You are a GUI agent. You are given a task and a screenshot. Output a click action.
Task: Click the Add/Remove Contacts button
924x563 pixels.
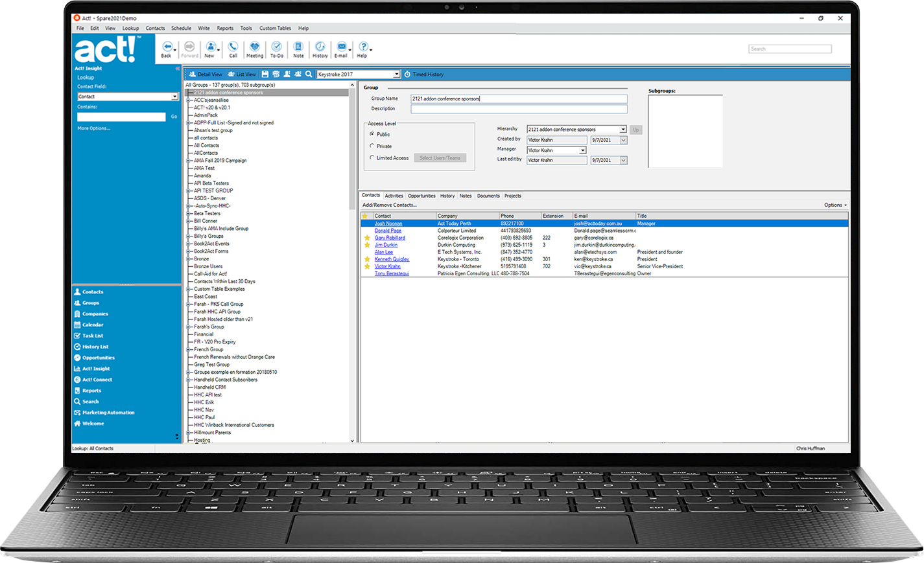[x=389, y=205]
